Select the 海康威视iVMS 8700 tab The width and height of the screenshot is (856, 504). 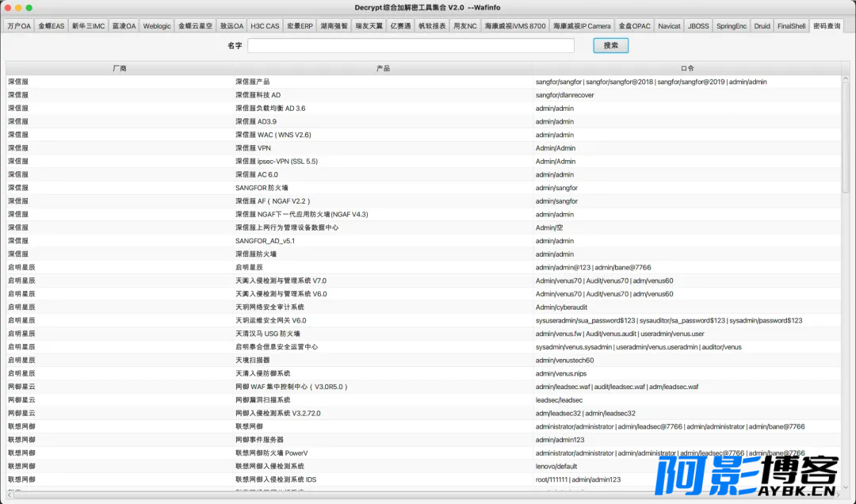(x=515, y=25)
